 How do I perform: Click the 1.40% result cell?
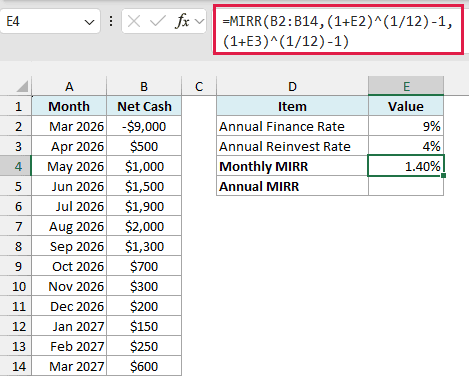(406, 166)
